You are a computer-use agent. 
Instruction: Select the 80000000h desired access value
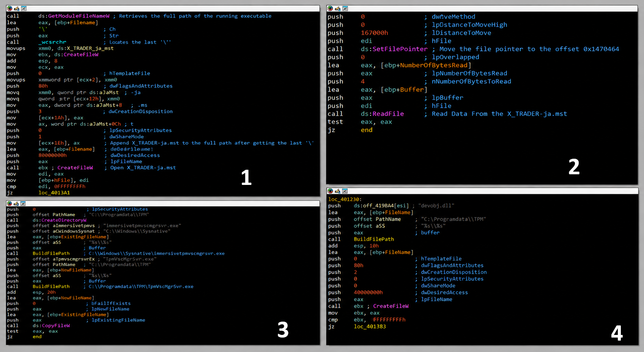pyautogui.click(x=52, y=155)
